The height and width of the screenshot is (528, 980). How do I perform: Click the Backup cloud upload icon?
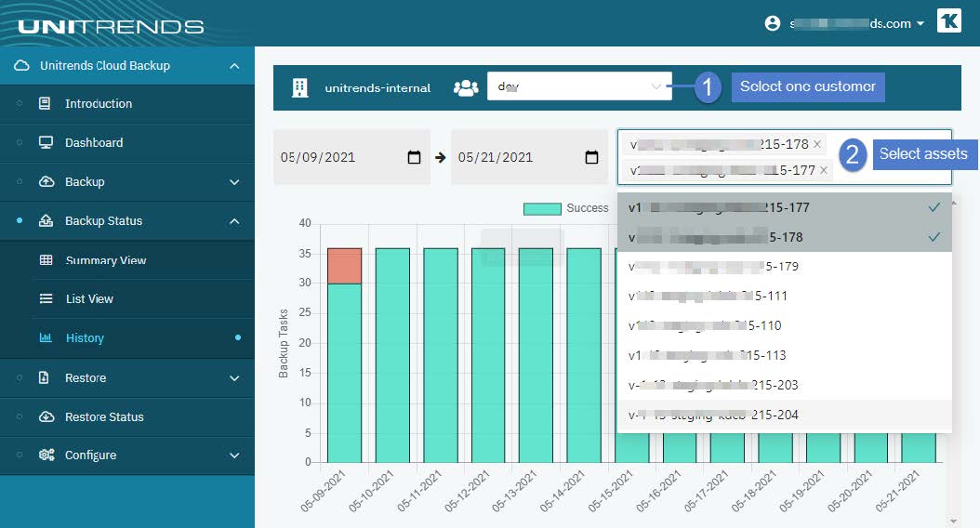click(x=46, y=182)
